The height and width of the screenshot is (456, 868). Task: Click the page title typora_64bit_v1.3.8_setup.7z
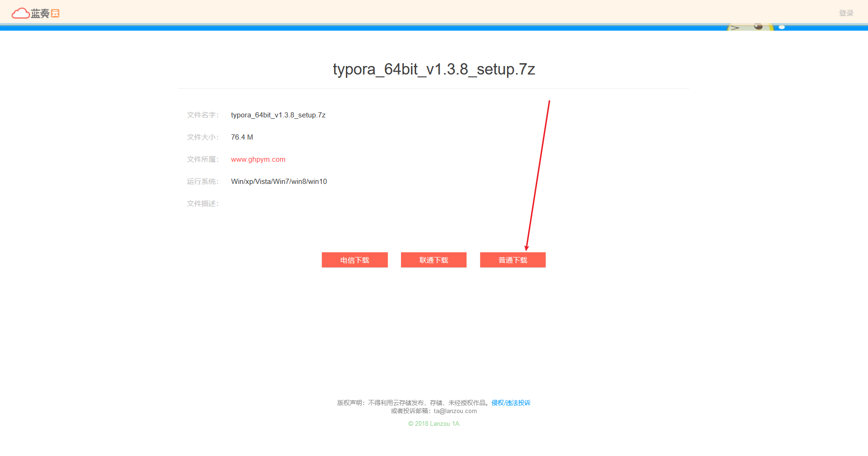[x=434, y=69]
